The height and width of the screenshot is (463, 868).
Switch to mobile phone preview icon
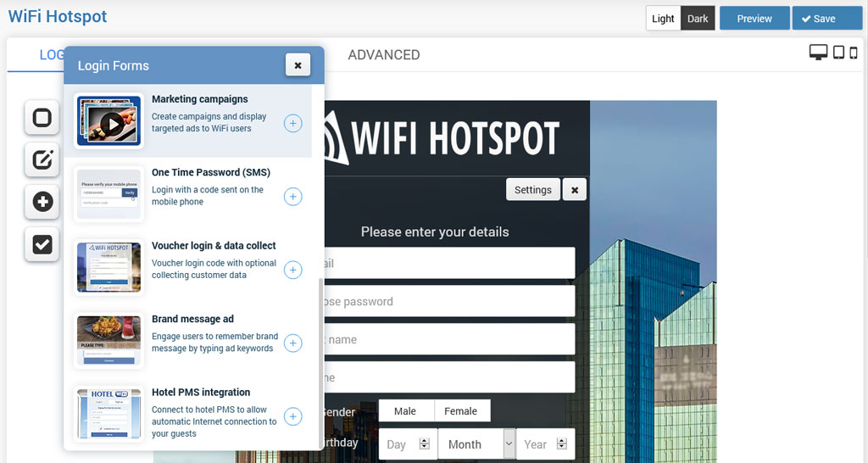(x=854, y=53)
